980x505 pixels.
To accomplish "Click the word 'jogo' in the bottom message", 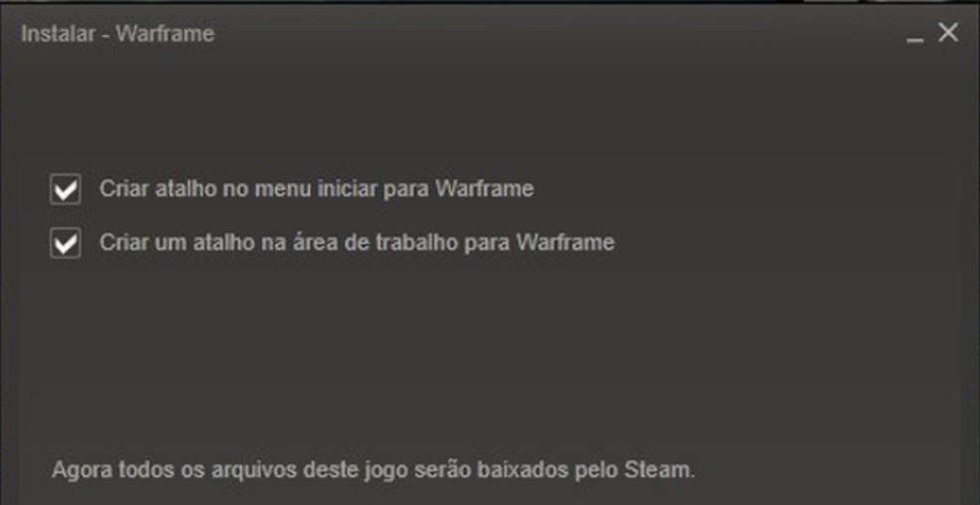I will click(371, 470).
